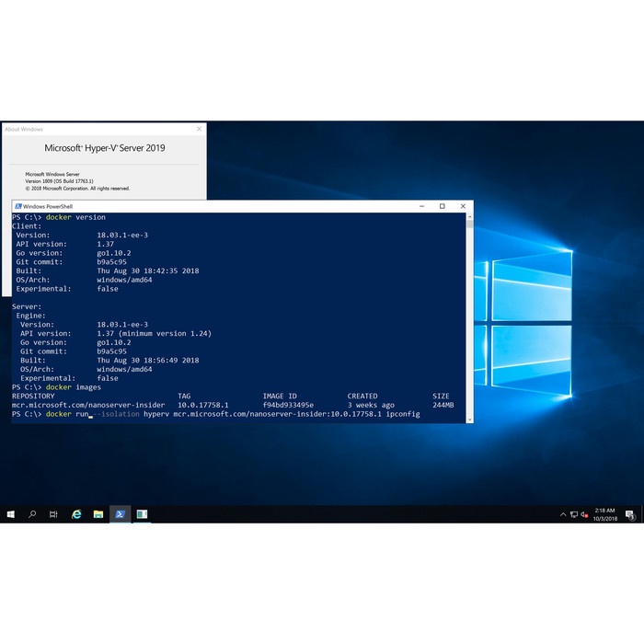Screen dimensions: 644x644
Task: Click the Show Desktop sliver
Action: click(642, 514)
